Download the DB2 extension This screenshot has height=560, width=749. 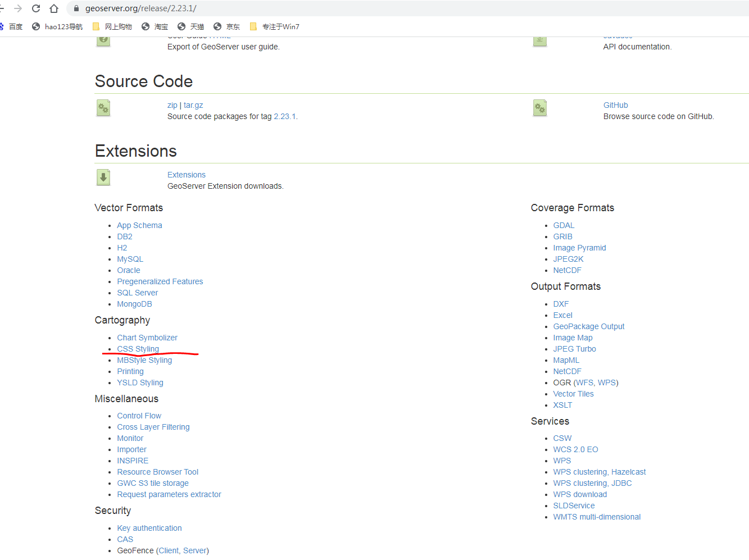tap(125, 236)
